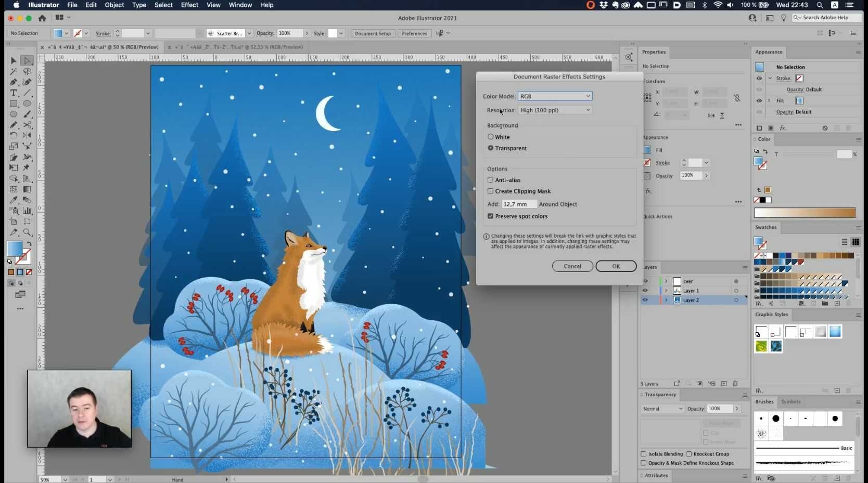The image size is (868, 483).
Task: Select the Column Graph tool
Action: [x=27, y=211]
